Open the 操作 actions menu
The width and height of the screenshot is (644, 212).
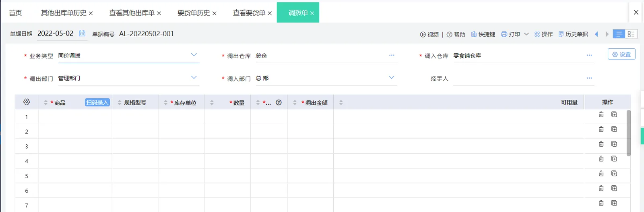(543, 34)
